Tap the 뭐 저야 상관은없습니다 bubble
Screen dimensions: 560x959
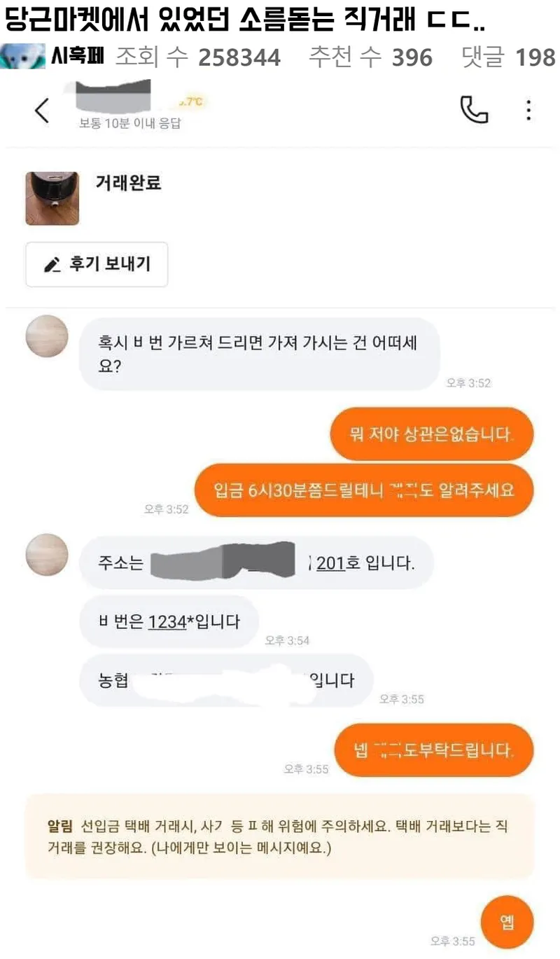pos(432,434)
